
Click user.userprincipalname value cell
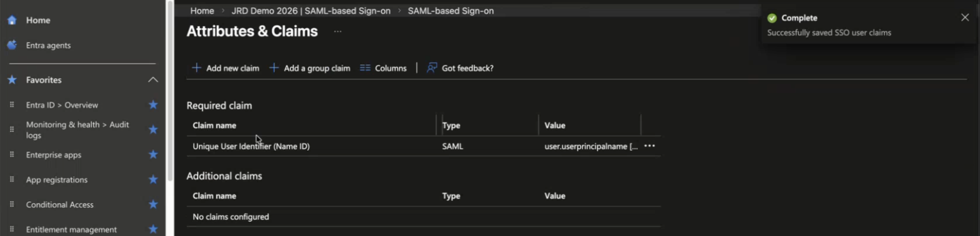pyautogui.click(x=591, y=146)
